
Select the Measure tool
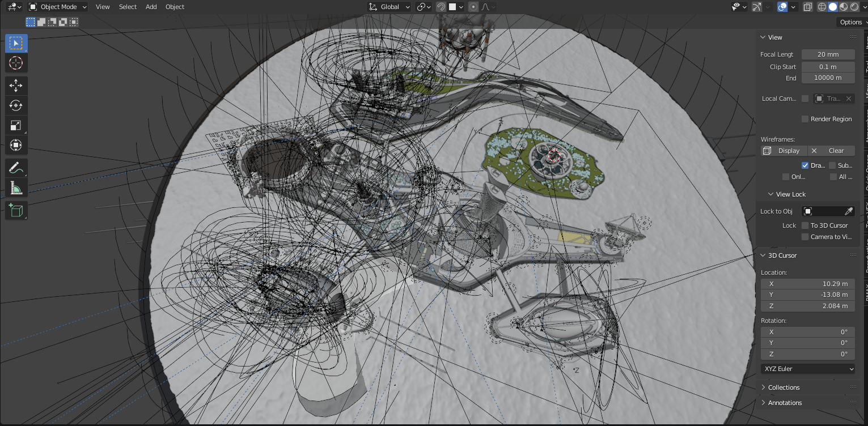16,188
